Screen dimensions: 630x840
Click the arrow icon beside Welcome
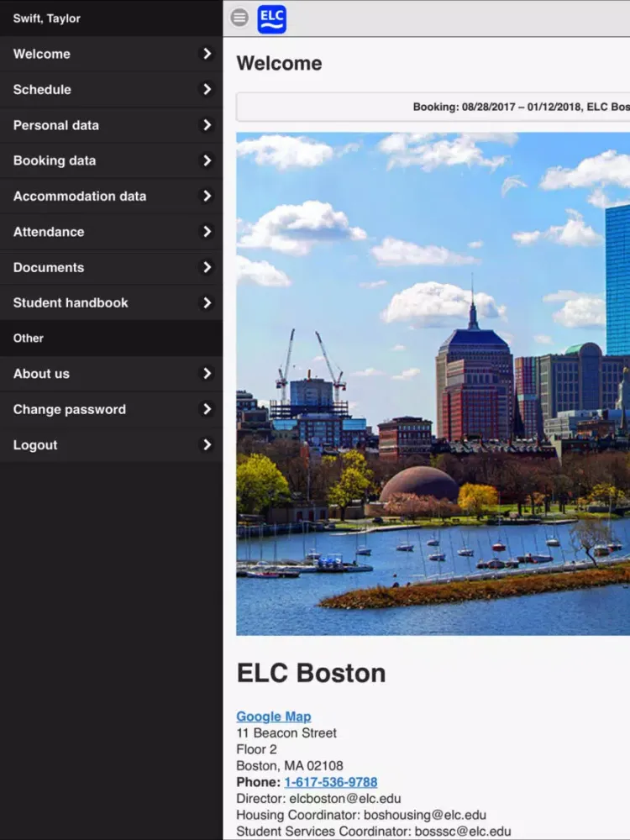(207, 54)
